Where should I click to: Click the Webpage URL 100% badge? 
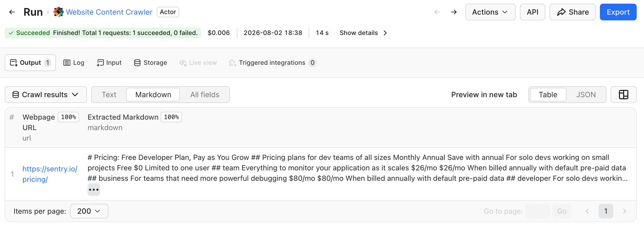[68, 117]
